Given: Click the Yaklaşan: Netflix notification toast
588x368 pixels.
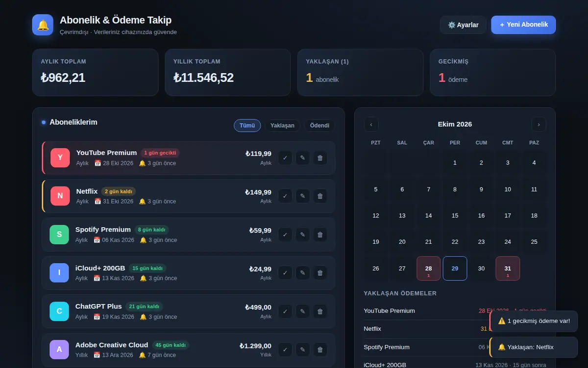Looking at the screenshot, I should (534, 347).
